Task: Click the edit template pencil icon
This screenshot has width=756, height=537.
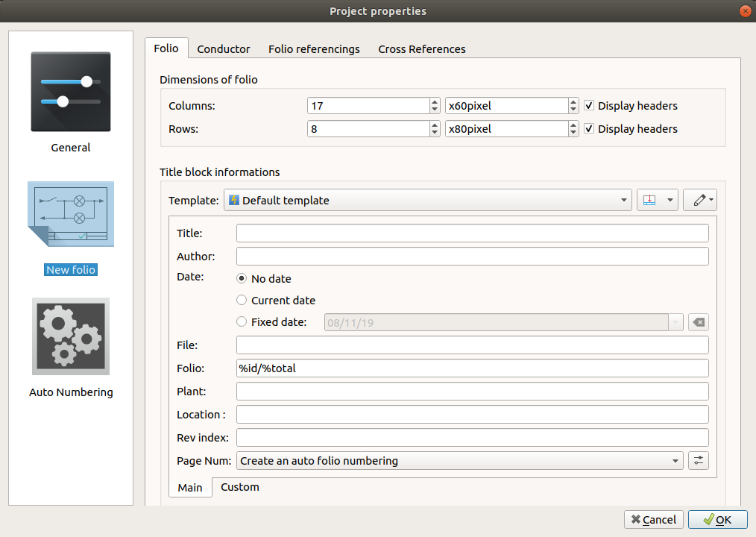Action: 699,200
